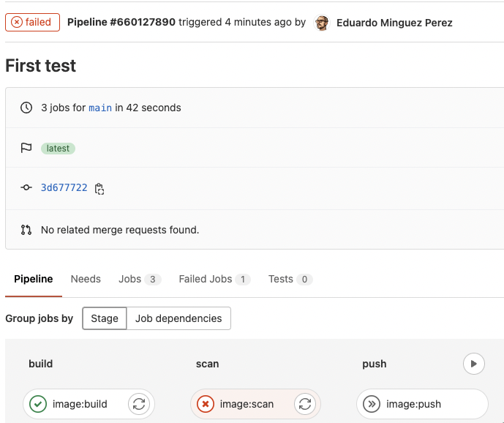Open the main branch link

100,108
